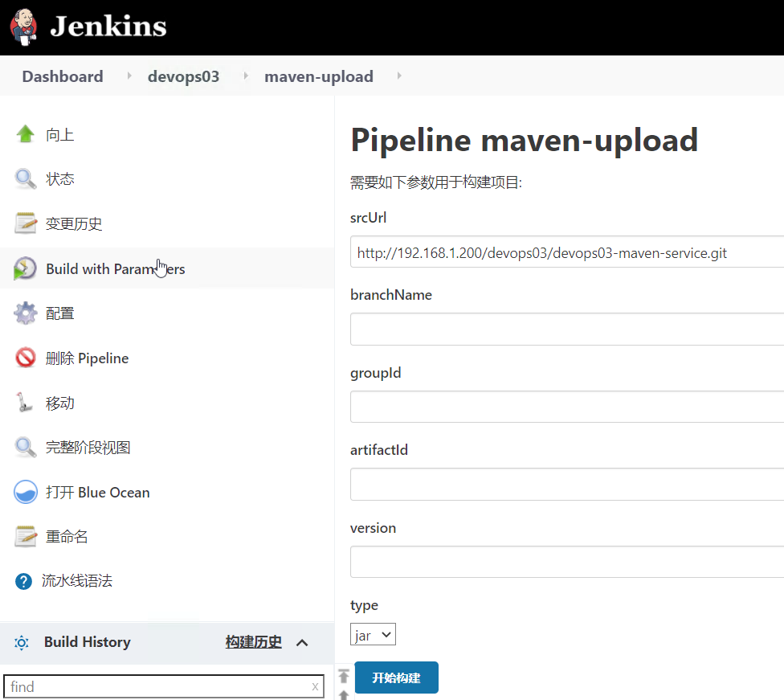Click the Build History sun icon
Screen dimensions: 784x700
(x=22, y=642)
